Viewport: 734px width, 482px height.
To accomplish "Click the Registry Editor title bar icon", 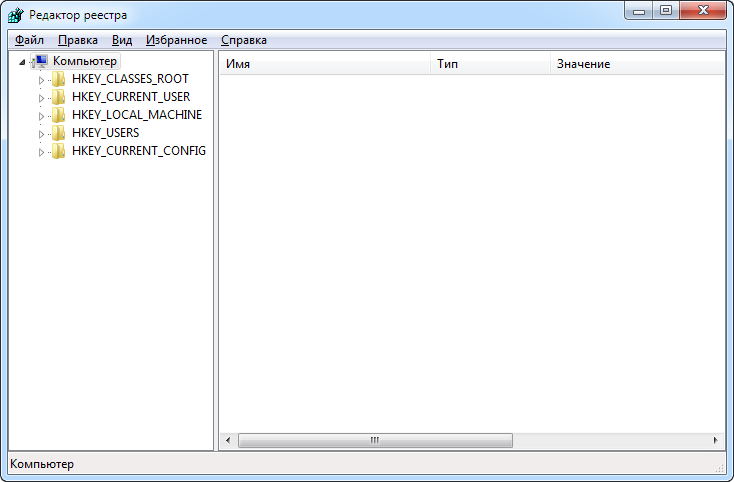I will point(15,15).
